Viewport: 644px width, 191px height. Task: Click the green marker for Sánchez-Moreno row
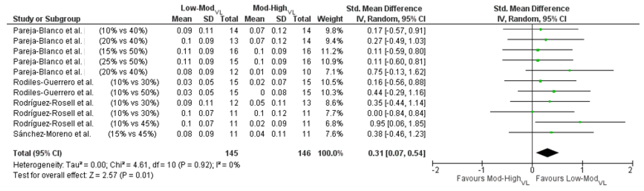point(551,132)
